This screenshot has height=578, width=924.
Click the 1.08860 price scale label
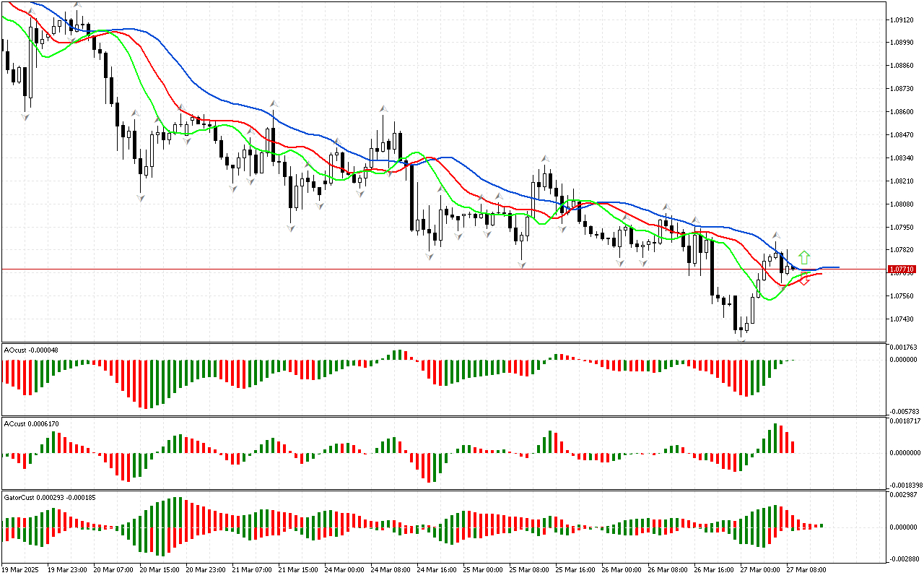coord(904,65)
